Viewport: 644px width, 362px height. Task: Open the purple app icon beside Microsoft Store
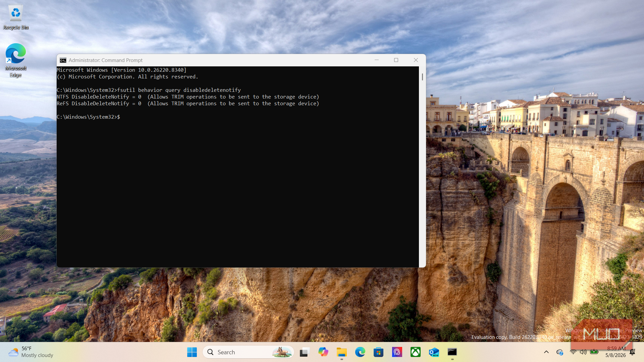tap(397, 352)
